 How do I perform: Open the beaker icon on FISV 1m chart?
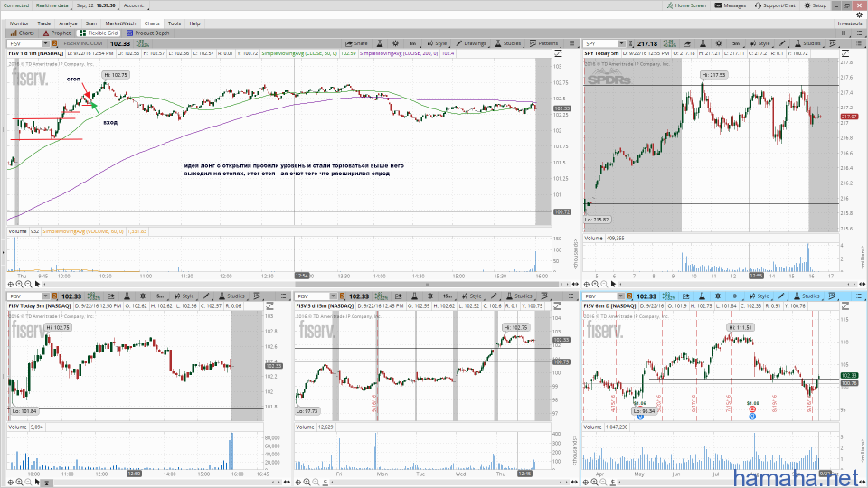tap(380, 43)
